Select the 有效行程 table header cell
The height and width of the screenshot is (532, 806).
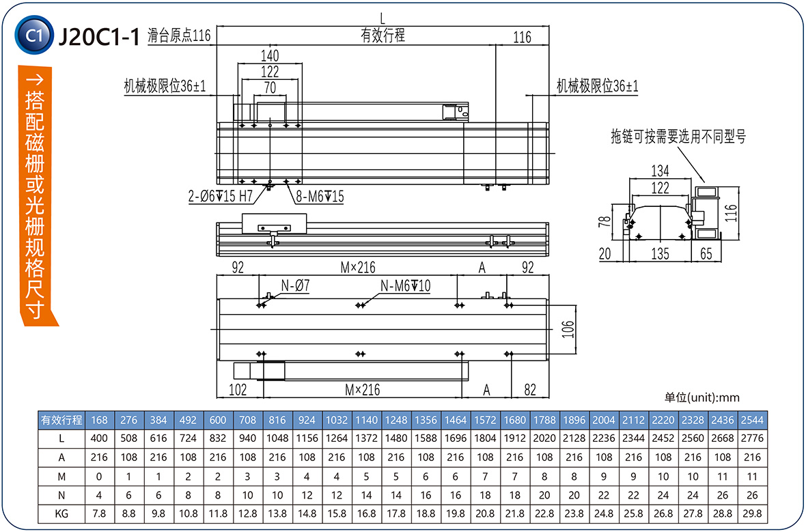click(62, 420)
